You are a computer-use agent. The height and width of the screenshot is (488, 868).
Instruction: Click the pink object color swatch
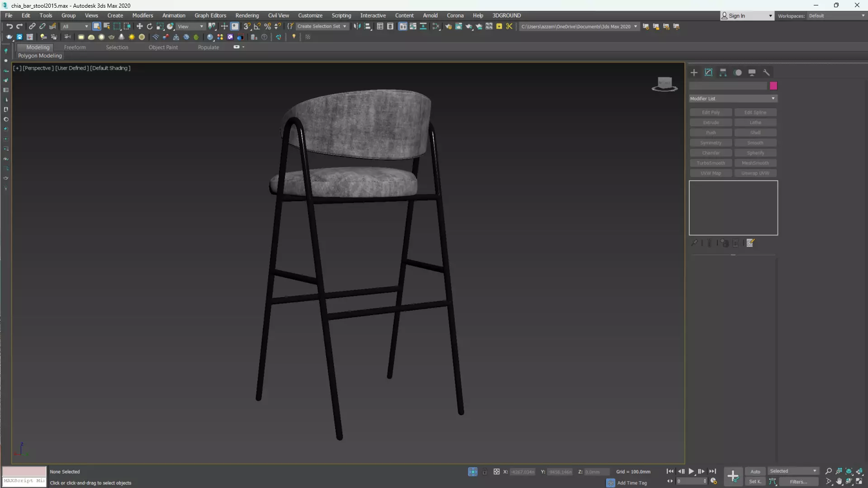tap(773, 86)
